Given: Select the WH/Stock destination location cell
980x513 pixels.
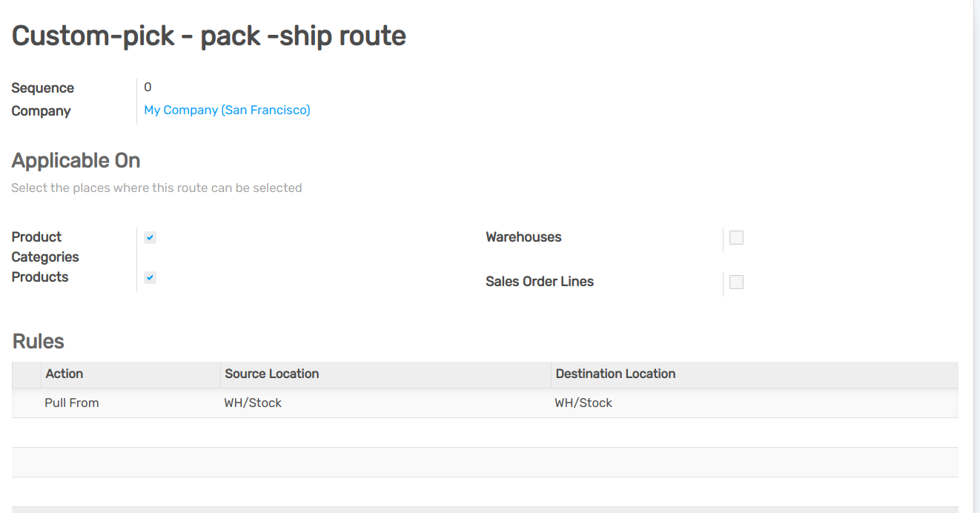Looking at the screenshot, I should (x=583, y=403).
